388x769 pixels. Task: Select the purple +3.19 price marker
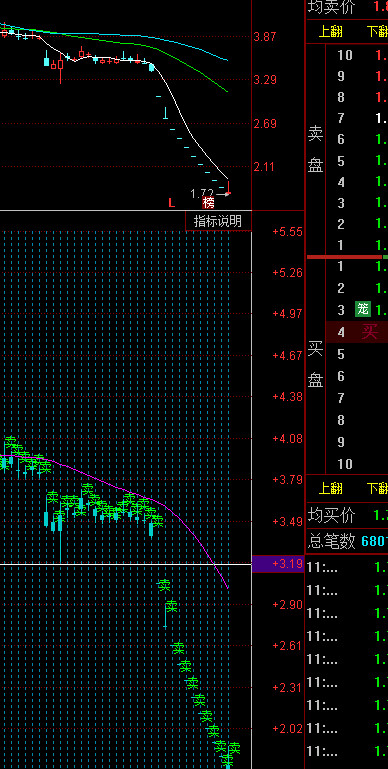point(278,564)
